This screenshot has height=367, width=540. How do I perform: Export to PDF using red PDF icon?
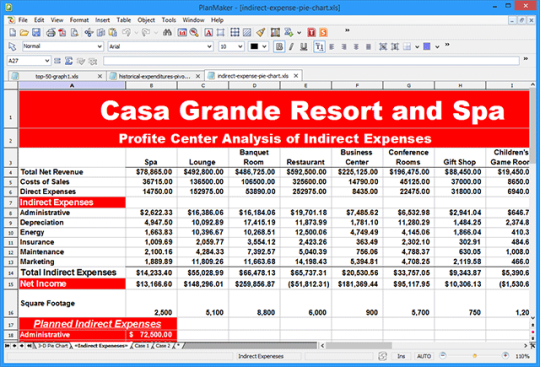pyautogui.click(x=62, y=33)
